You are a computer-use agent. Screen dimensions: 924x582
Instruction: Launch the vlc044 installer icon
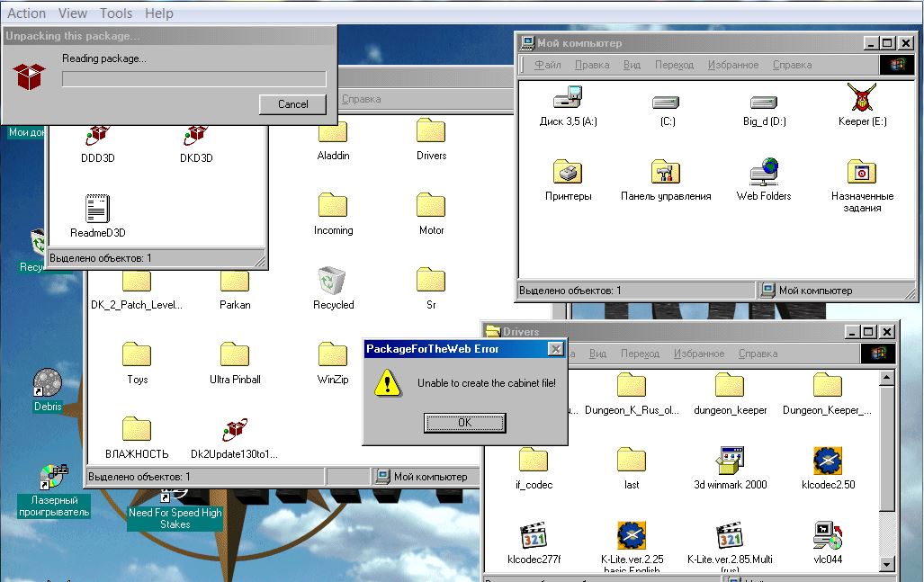[827, 536]
